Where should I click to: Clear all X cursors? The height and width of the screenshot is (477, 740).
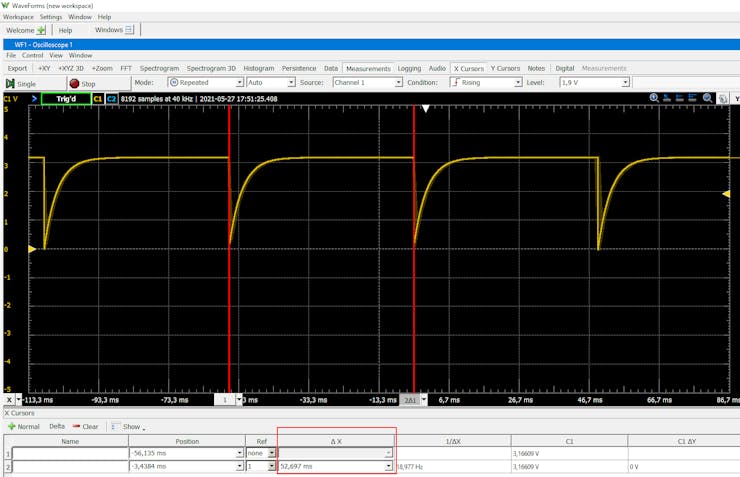[x=85, y=426]
